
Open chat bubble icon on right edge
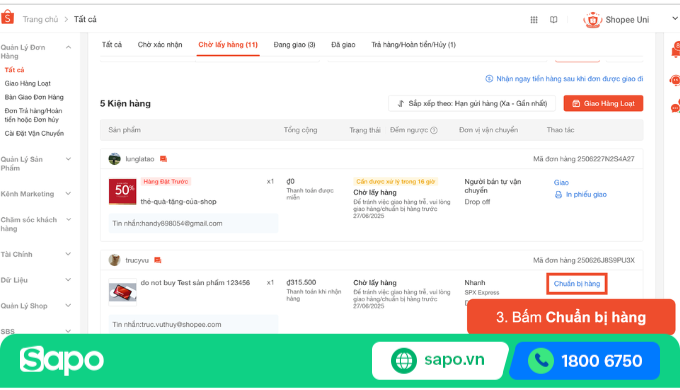[676, 107]
